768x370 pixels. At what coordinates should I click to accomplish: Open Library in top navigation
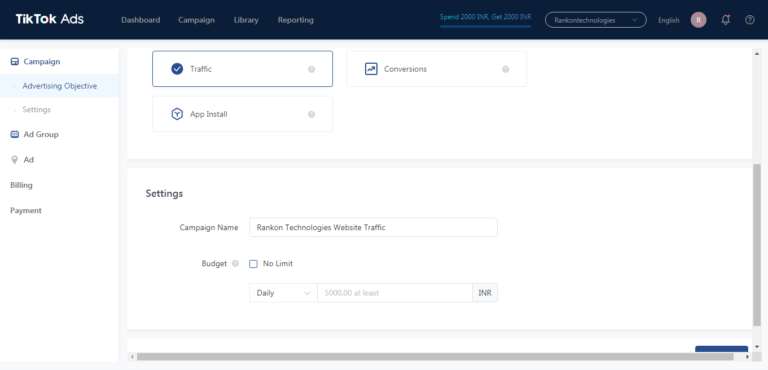tap(246, 20)
